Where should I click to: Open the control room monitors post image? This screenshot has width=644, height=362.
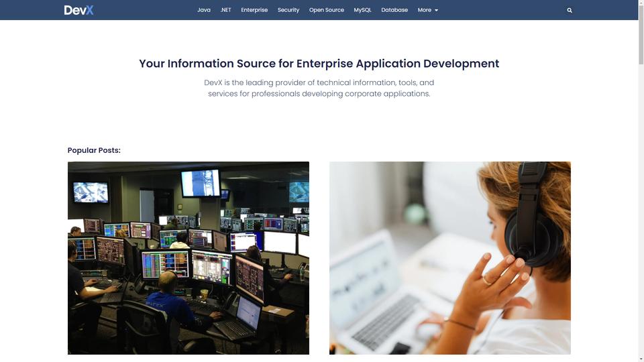click(x=189, y=257)
